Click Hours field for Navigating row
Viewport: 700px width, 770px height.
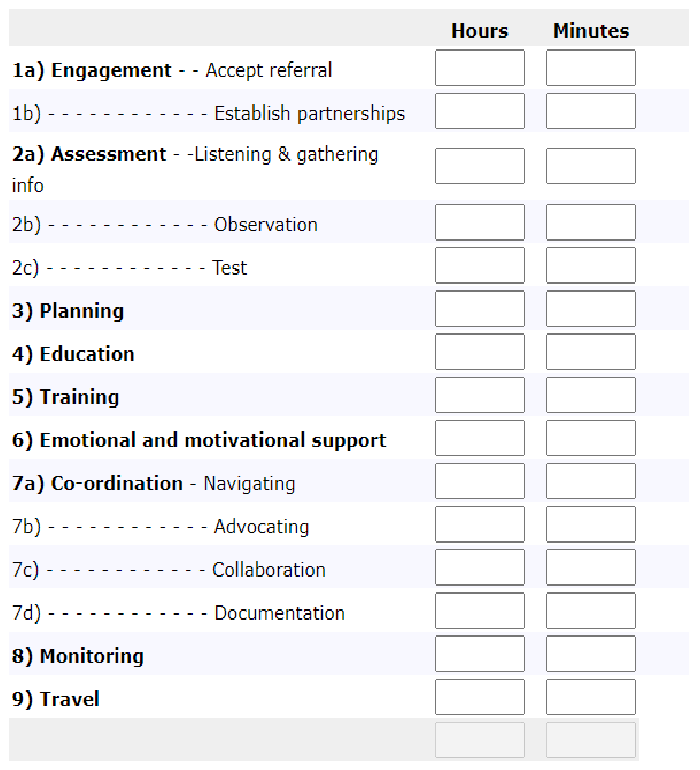point(479,481)
